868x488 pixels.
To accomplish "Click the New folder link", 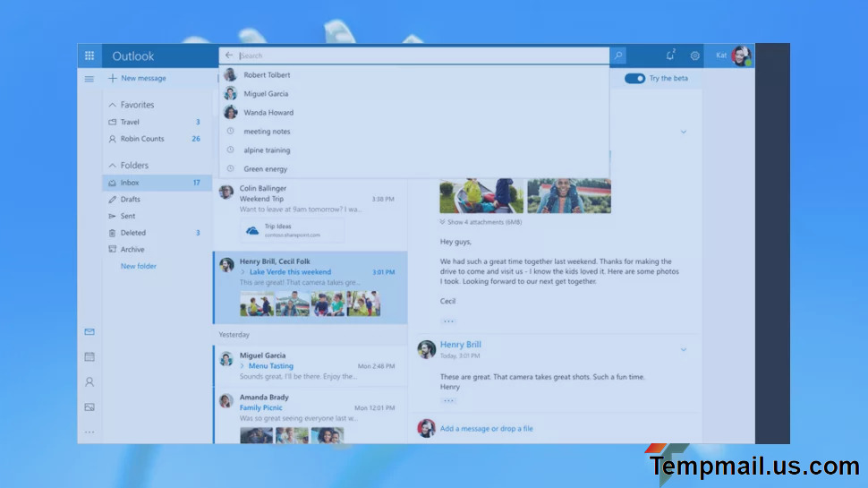I will pos(139,267).
